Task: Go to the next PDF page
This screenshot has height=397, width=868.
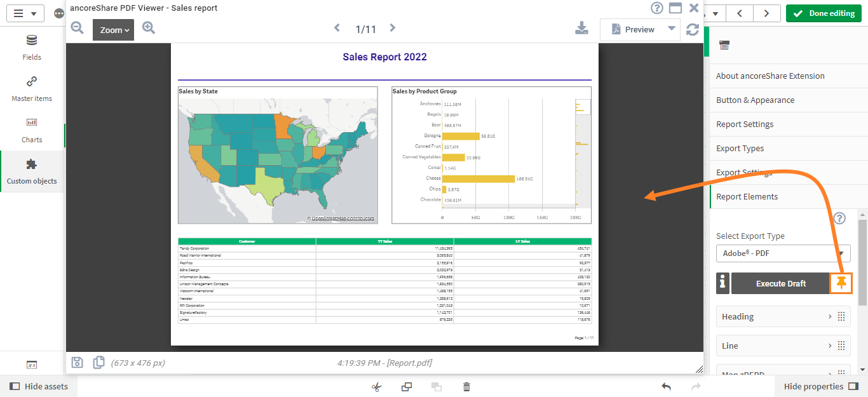Action: 393,28
